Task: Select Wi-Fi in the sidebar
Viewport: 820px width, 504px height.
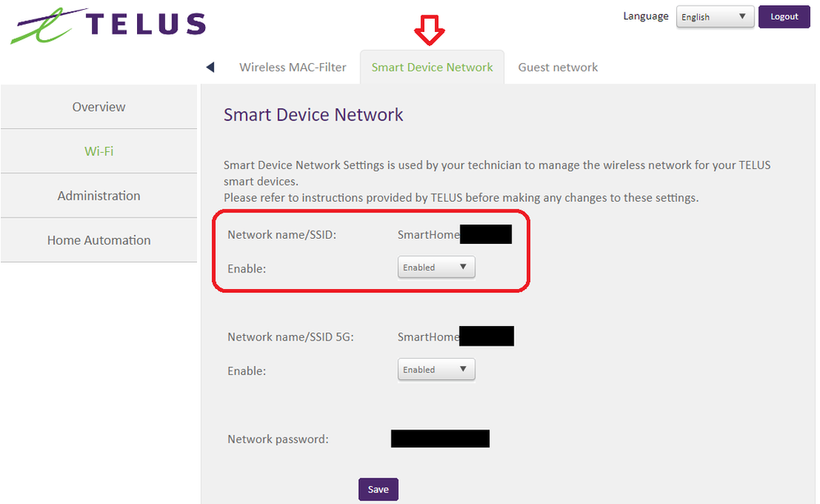Action: [x=98, y=151]
